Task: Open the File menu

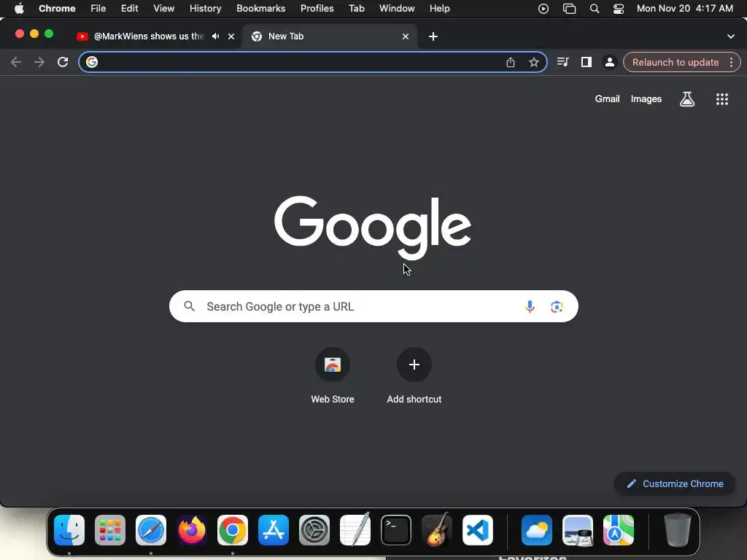Action: [98, 9]
